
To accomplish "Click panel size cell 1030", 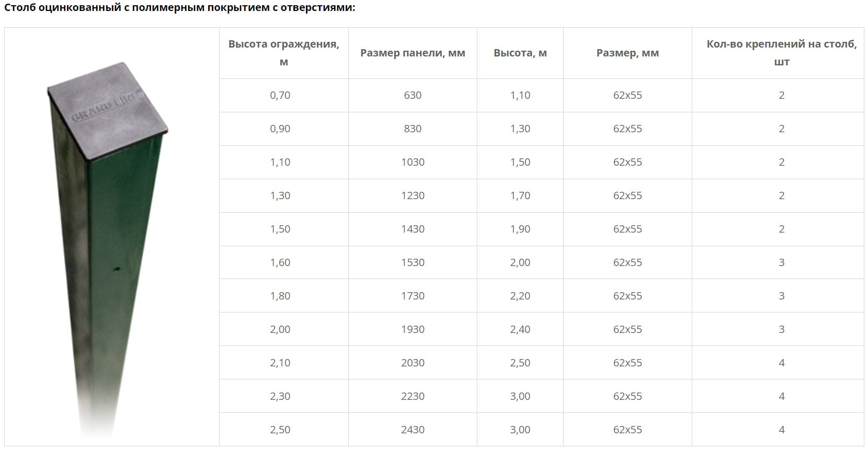I will 413,162.
